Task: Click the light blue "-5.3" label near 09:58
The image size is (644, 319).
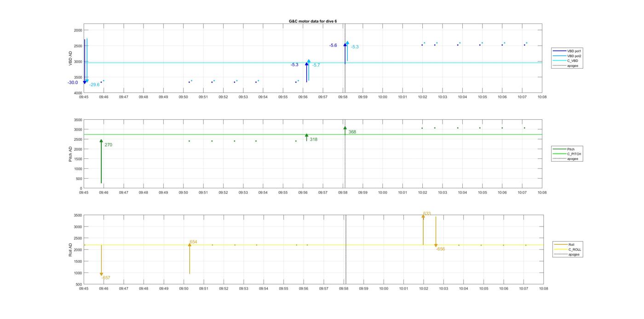Action: 355,47
